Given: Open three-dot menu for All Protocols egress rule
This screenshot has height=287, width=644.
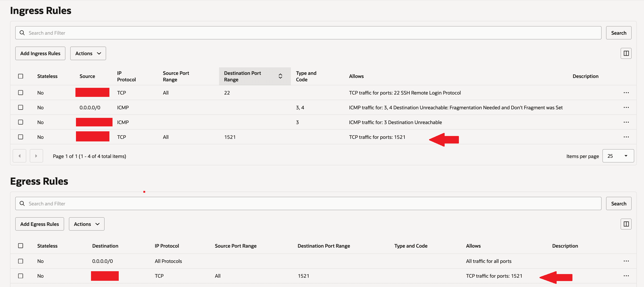Looking at the screenshot, I should (x=626, y=261).
